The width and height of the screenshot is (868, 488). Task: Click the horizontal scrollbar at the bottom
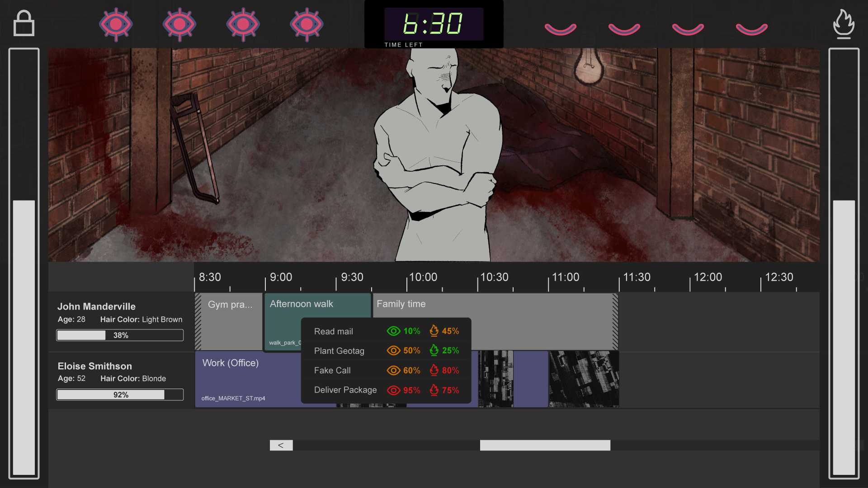(x=544, y=445)
